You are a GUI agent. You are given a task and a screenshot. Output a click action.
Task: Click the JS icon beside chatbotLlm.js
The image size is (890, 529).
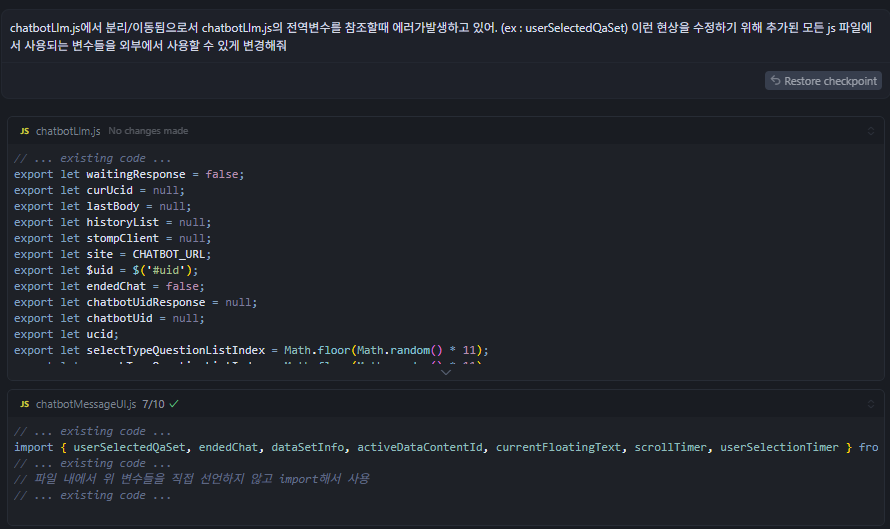pos(24,131)
